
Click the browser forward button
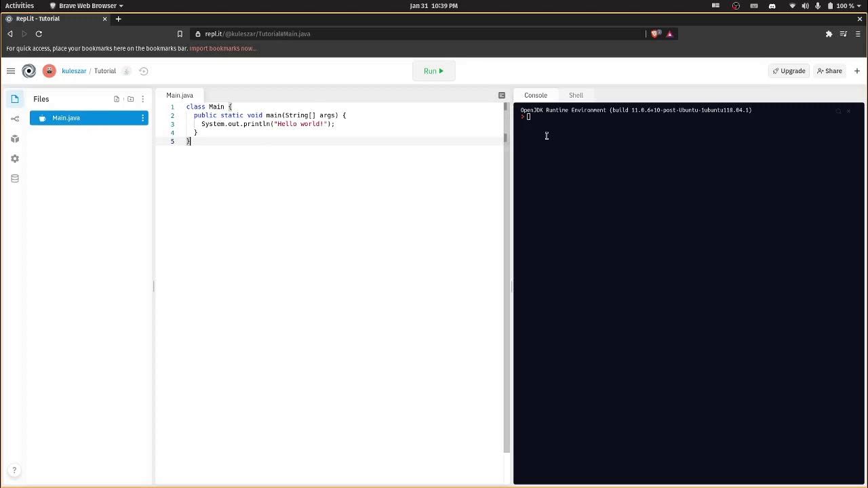[x=25, y=34]
